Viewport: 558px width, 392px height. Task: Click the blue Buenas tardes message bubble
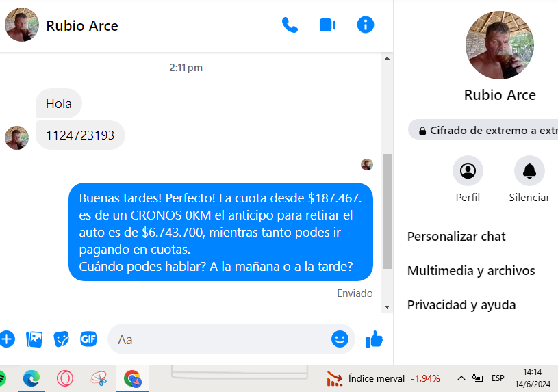tap(220, 232)
